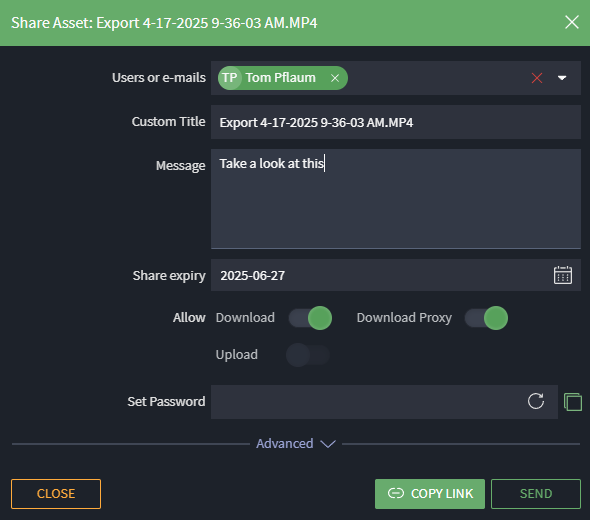Click inside the Message text area
Image resolution: width=590 pixels, height=520 pixels.
coord(395,199)
